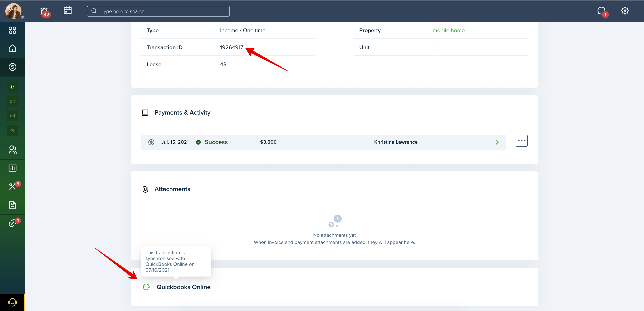Viewport: 644px width, 311px height.
Task: Click the Quickbooks Online heading
Action: pyautogui.click(x=184, y=287)
